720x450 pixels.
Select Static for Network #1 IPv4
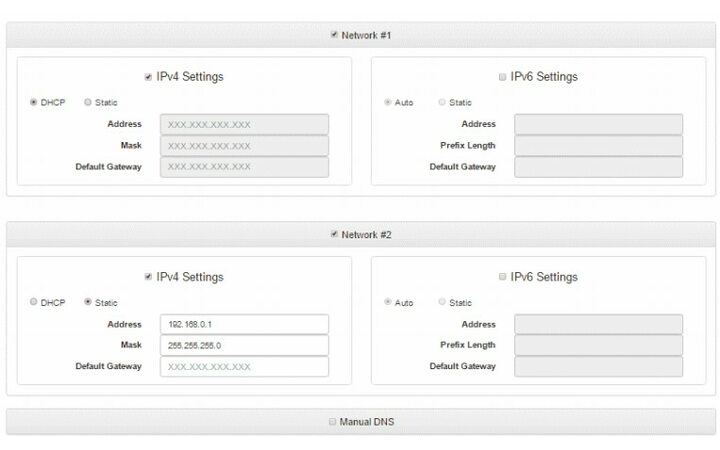88,102
